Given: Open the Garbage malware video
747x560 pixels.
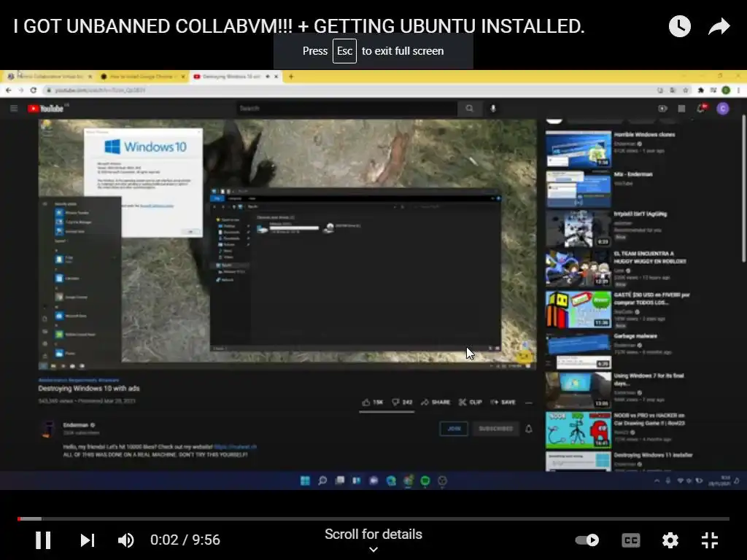Looking at the screenshot, I should coord(578,351).
